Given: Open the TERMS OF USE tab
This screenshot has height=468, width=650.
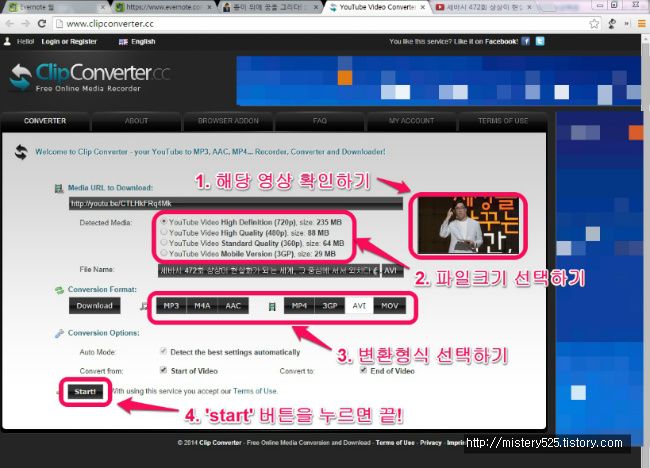Looking at the screenshot, I should (x=503, y=121).
